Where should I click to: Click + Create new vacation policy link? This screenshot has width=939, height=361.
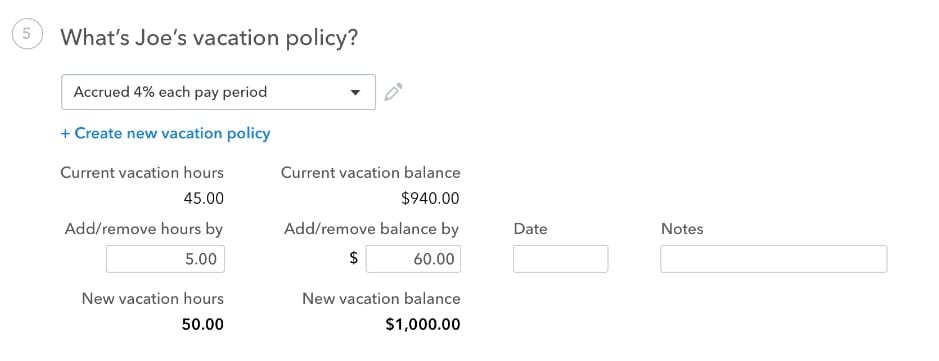(x=165, y=133)
